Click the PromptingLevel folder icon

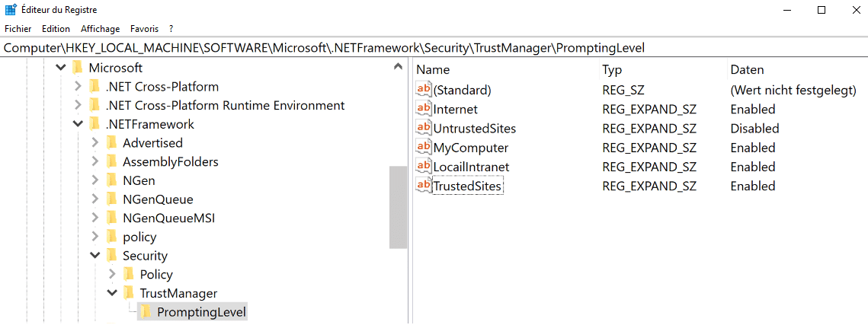tap(146, 312)
